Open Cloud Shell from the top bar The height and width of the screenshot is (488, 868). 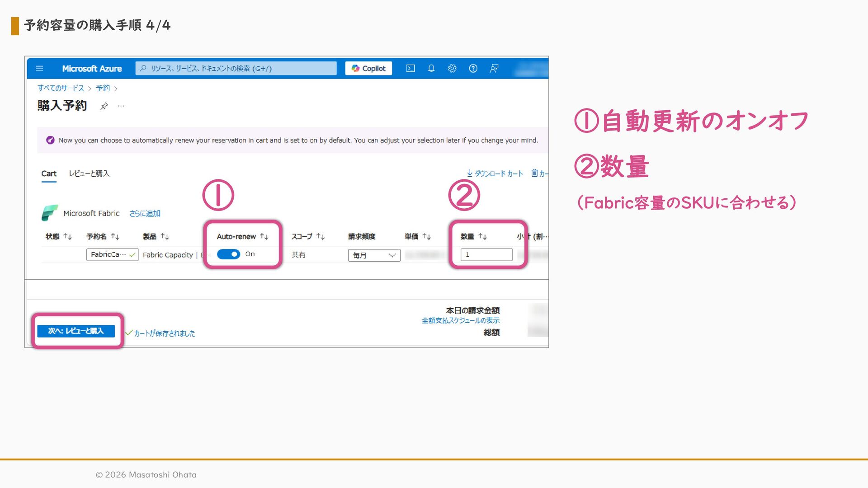410,69
